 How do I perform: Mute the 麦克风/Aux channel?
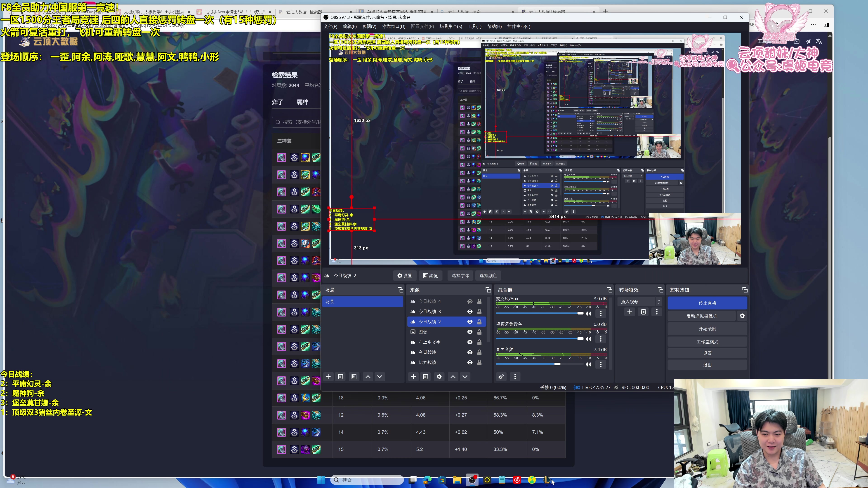588,314
